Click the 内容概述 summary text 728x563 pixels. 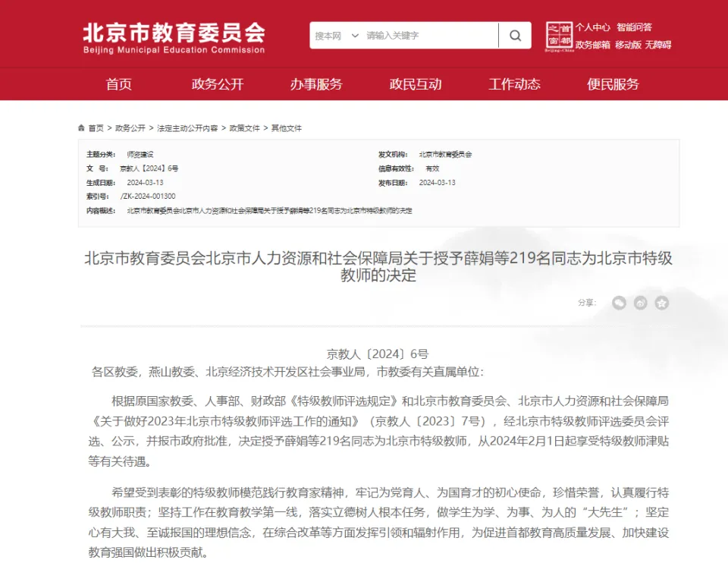[x=269, y=210]
